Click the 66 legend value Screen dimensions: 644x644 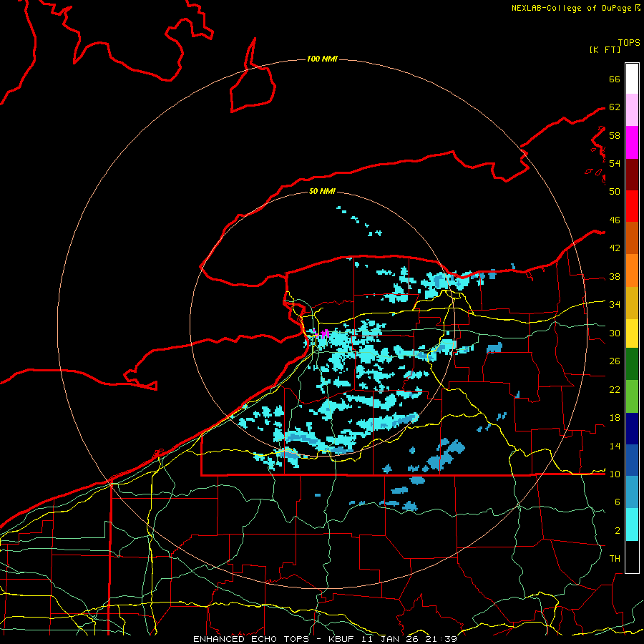[x=615, y=79]
